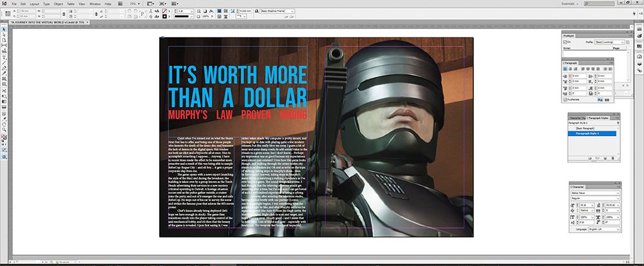The width and height of the screenshot is (644, 266).
Task: Switch to the Character Styles tab
Action: (x=576, y=118)
